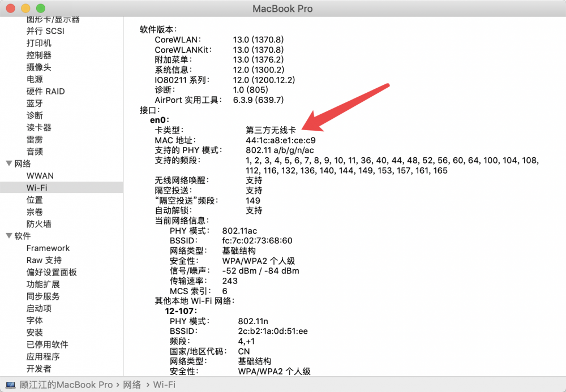Click the 其他本地 Wi-Fi 网络 heading
Viewport: 566px width, 392px height.
195,301
